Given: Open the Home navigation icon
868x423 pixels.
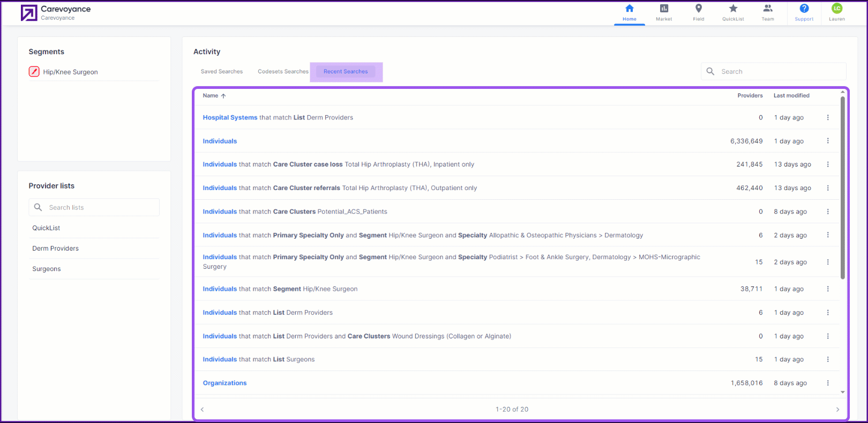Looking at the screenshot, I should tap(630, 9).
